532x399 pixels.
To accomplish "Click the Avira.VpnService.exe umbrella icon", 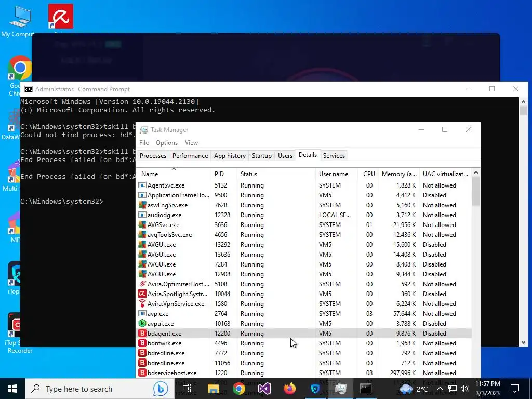I will 142,303.
